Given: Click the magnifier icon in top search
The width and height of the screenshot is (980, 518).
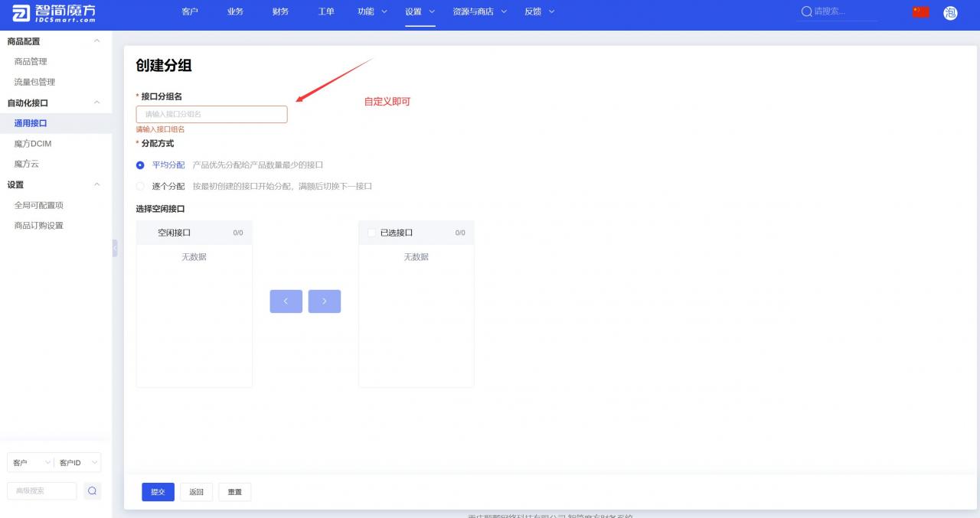Looking at the screenshot, I should [x=806, y=11].
